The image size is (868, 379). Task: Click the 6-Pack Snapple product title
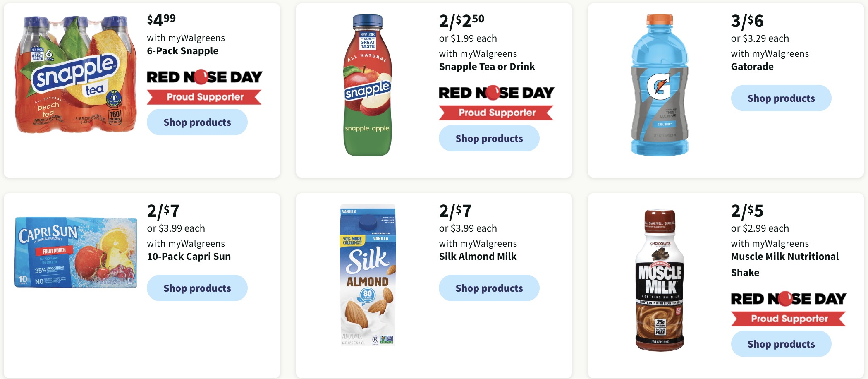point(182,51)
